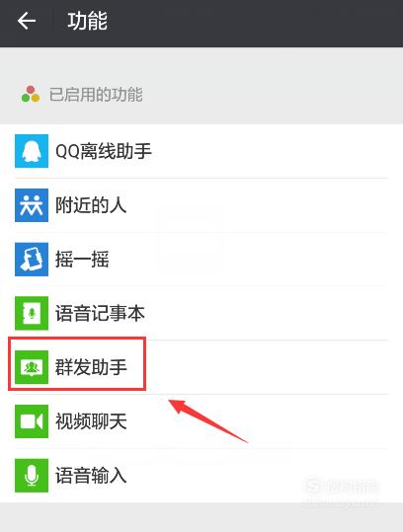Viewport: 403px width, 532px height.
Task: Tap the back arrow in header
Action: click(27, 21)
